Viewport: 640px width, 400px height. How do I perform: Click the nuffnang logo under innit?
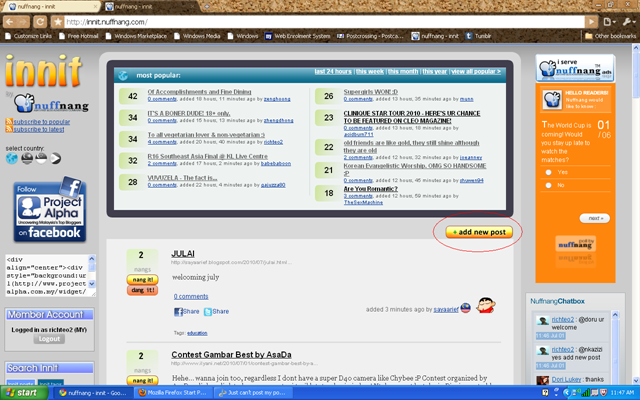(51, 103)
